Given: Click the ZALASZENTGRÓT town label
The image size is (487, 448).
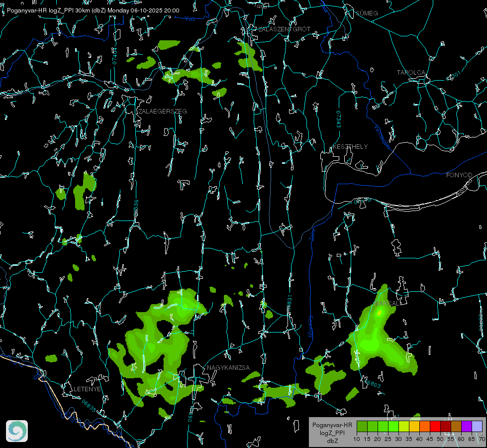Looking at the screenshot, I should [x=285, y=29].
